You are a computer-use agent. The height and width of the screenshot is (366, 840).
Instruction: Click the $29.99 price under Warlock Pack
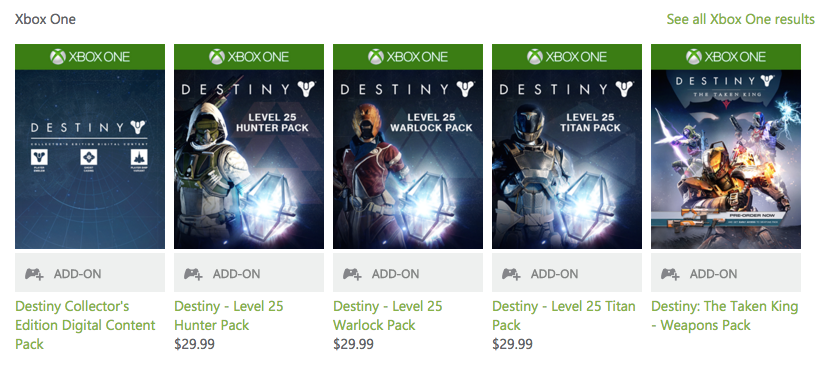tap(354, 344)
